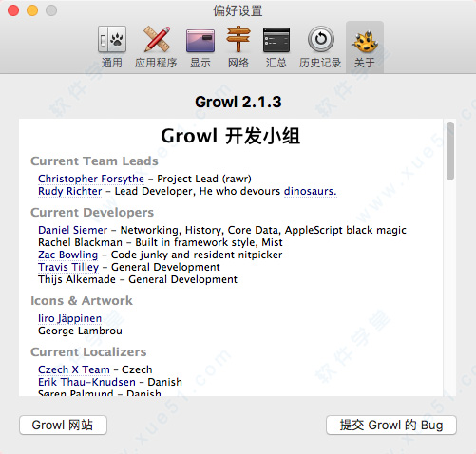This screenshot has height=454, width=476.
Task: Click the Thijs Alkemade credit line
Action: [138, 279]
